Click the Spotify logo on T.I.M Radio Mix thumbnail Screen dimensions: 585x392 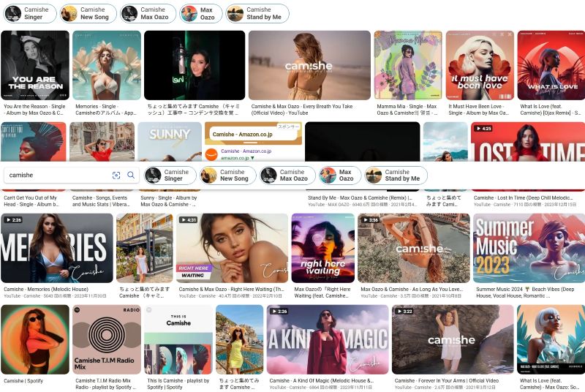[x=76, y=310]
